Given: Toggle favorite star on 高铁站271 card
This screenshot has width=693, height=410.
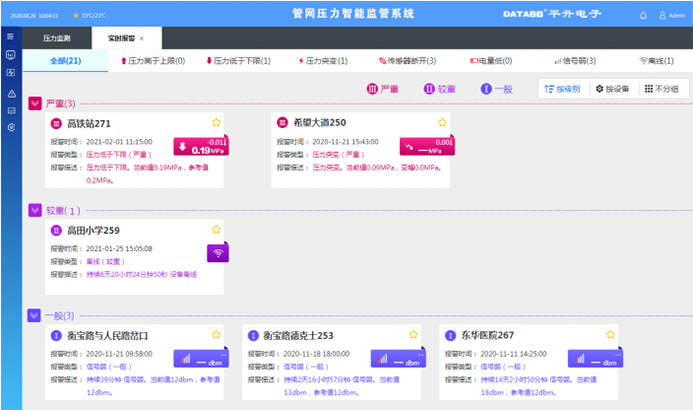Looking at the screenshot, I should (x=216, y=122).
